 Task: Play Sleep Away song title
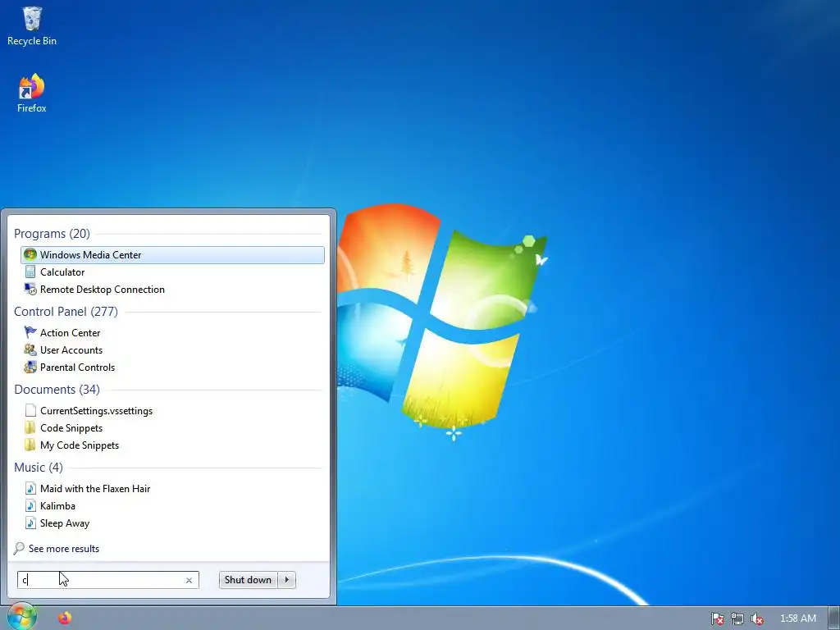pos(65,523)
